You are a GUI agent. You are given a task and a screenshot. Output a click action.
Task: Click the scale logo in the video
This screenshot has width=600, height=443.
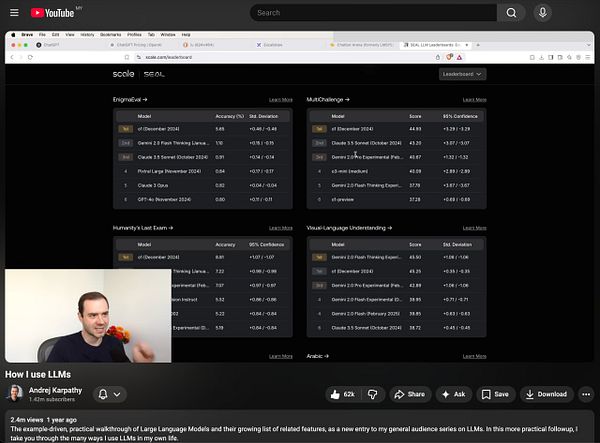pos(123,74)
